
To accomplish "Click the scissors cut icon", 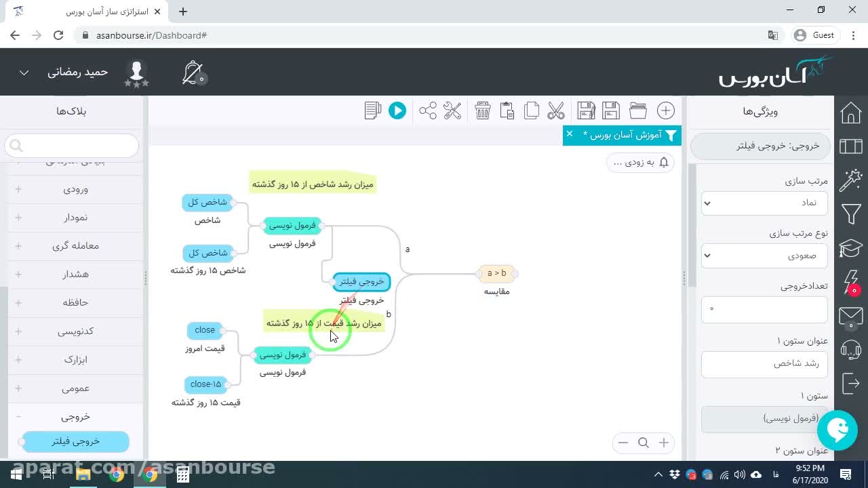I will 556,110.
